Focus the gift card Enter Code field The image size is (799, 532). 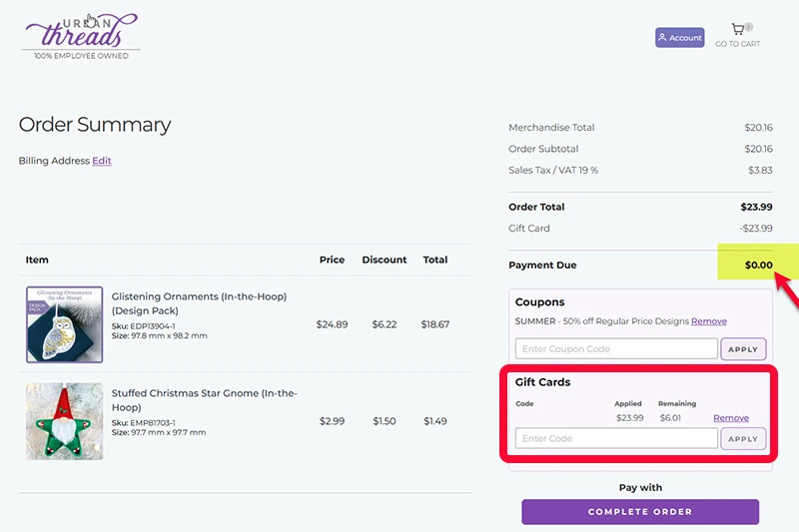coord(616,438)
